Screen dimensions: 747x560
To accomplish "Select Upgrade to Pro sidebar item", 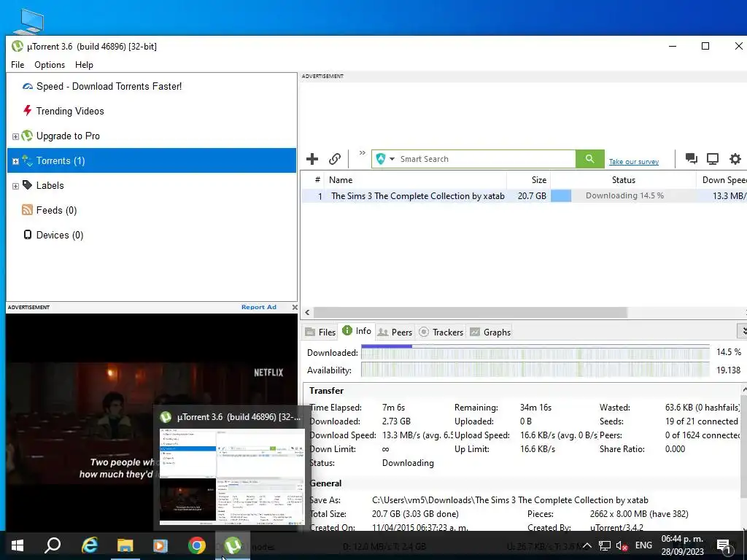I will point(68,136).
